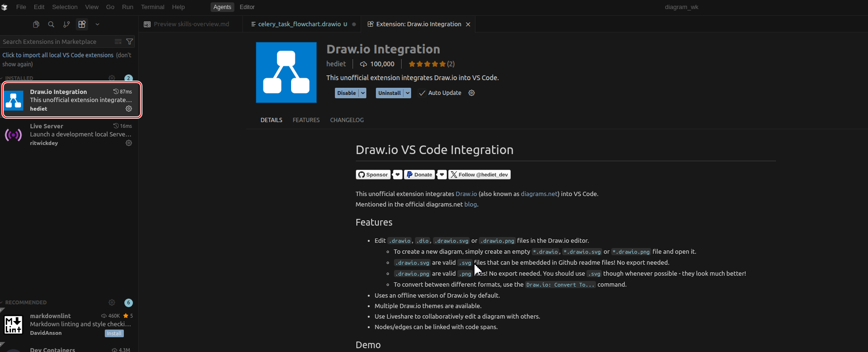
Task: Click the Disable button
Action: [346, 93]
